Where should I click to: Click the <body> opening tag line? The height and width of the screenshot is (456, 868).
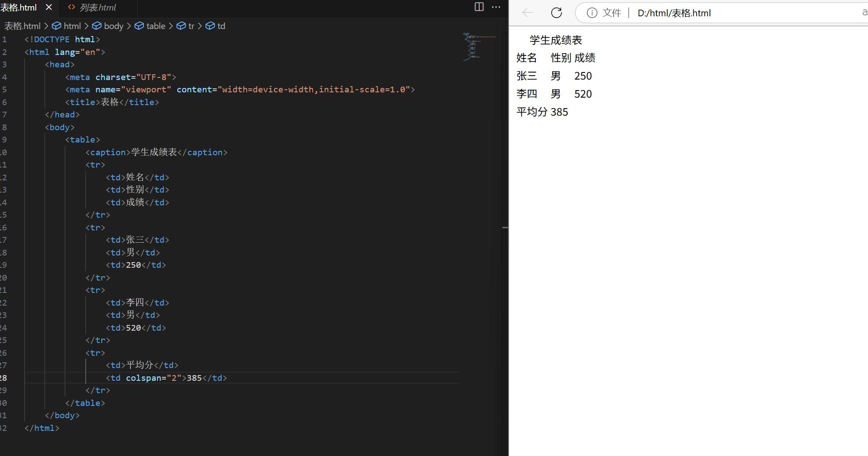click(60, 127)
